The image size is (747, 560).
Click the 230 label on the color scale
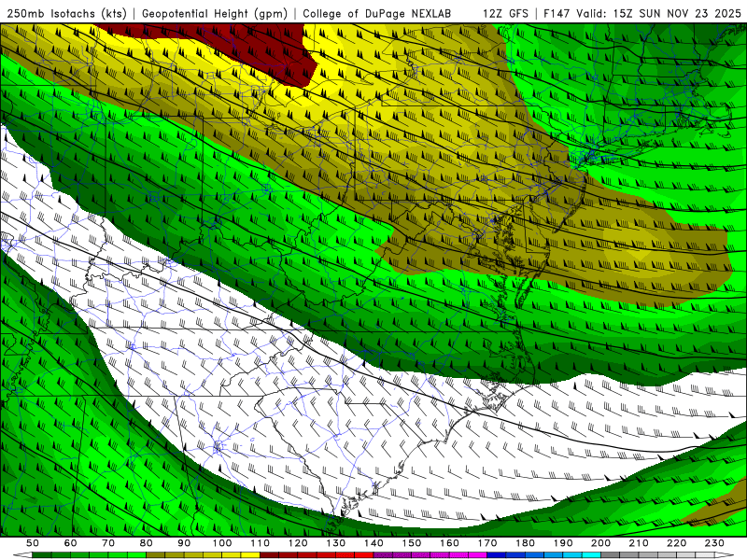714,543
